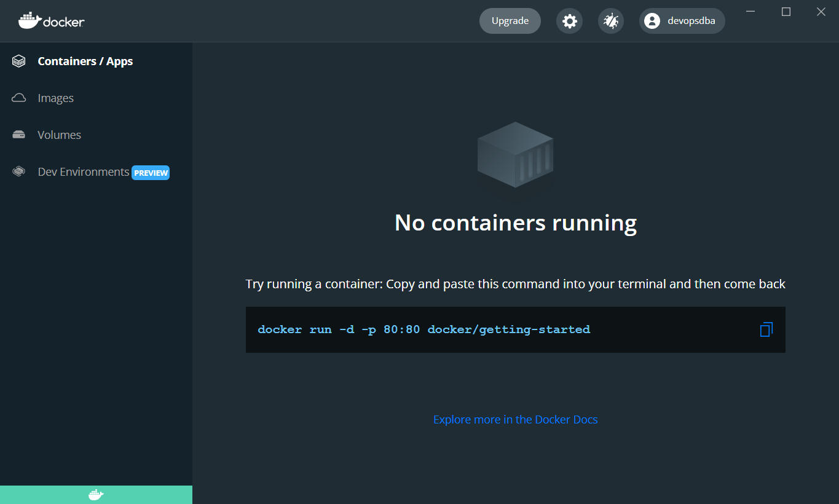Open Troubleshoot using the bug icon

pyautogui.click(x=611, y=21)
